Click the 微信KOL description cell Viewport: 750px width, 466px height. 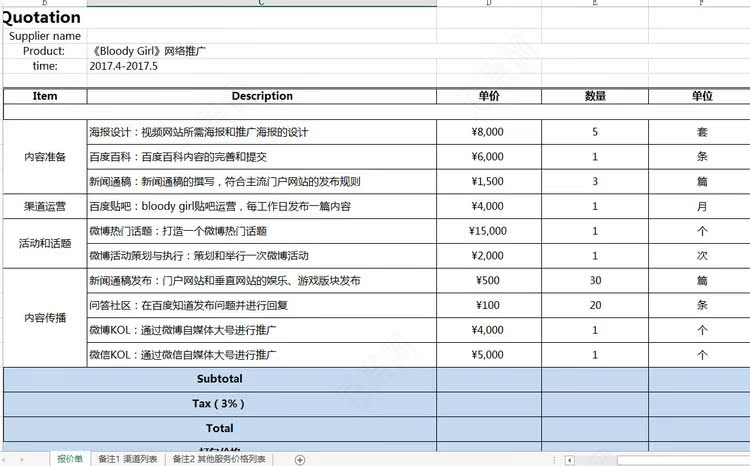262,355
